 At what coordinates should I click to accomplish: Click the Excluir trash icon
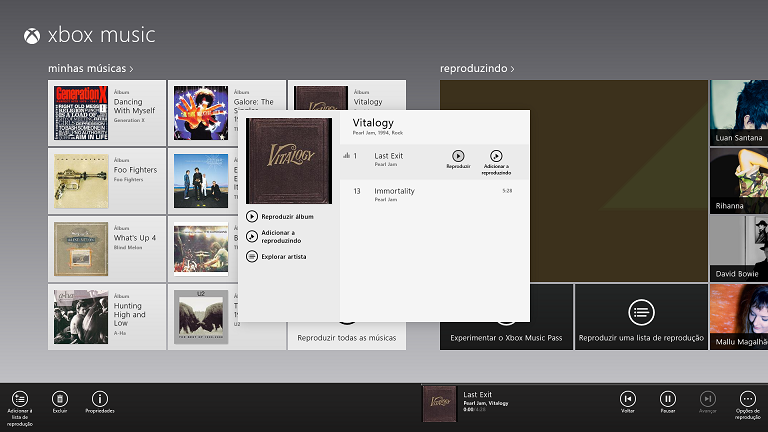tap(60, 399)
